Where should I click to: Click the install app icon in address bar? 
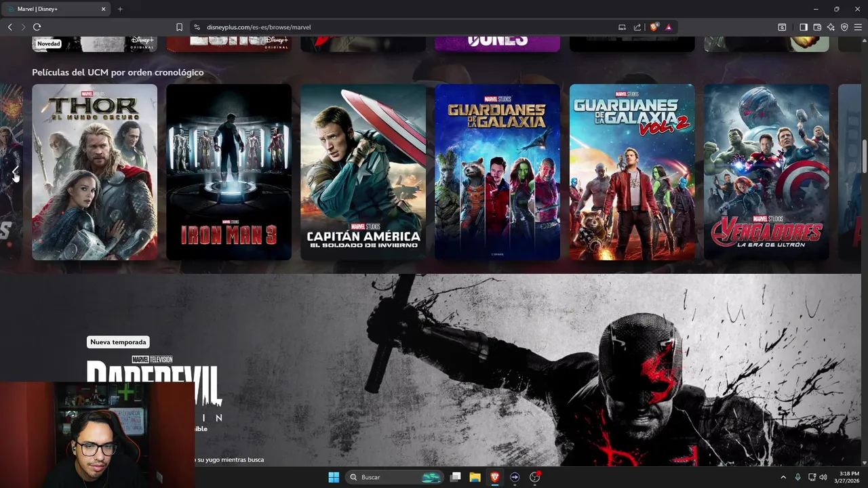(622, 27)
